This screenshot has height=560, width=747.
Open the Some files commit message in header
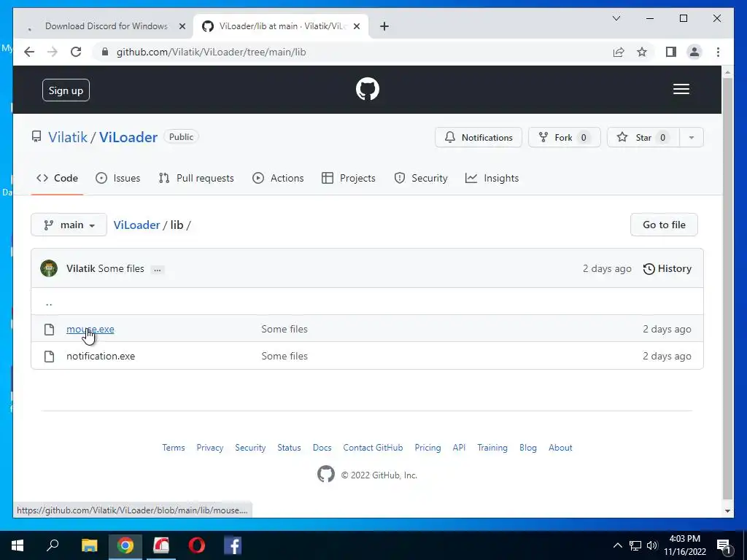click(x=121, y=268)
